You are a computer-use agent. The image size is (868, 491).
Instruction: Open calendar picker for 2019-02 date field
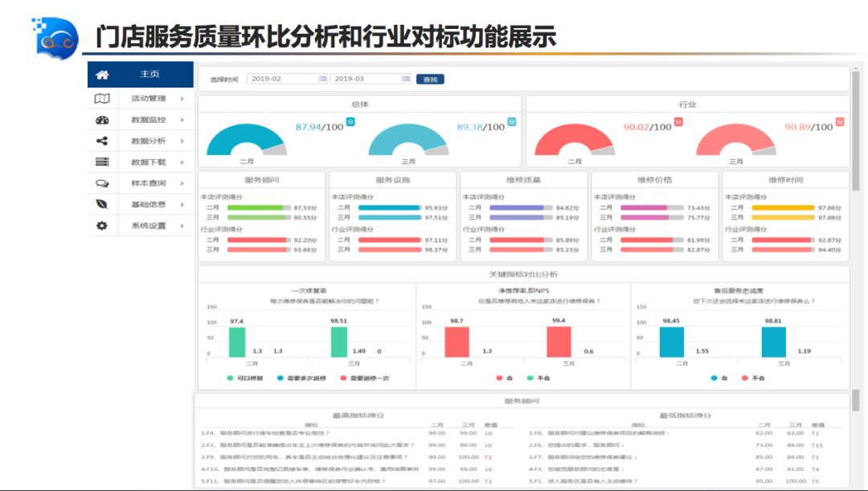coord(322,79)
